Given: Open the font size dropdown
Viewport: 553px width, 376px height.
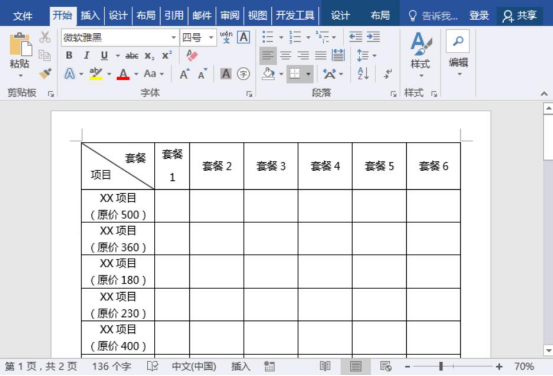Looking at the screenshot, I should click(211, 37).
